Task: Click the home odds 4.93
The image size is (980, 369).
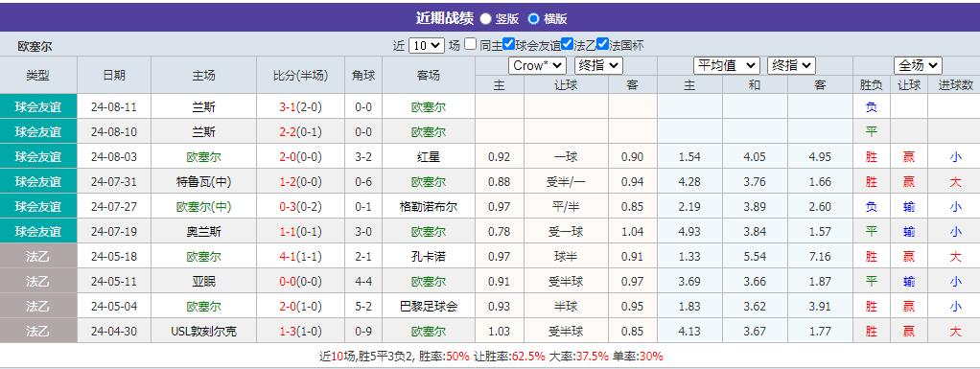Action: pos(689,232)
